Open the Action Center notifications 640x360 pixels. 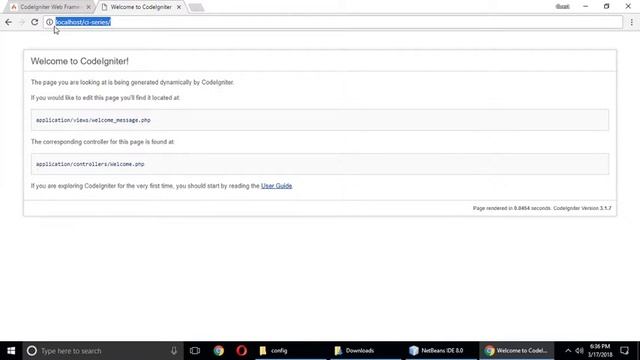[x=624, y=351]
